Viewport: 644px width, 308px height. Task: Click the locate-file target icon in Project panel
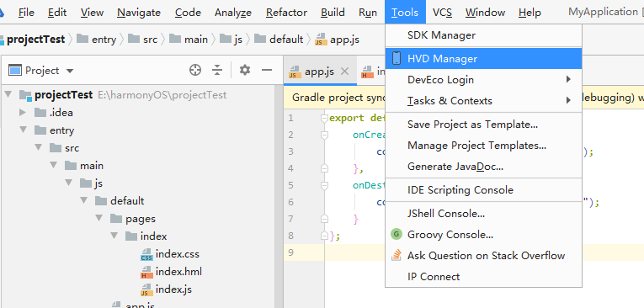pyautogui.click(x=195, y=70)
